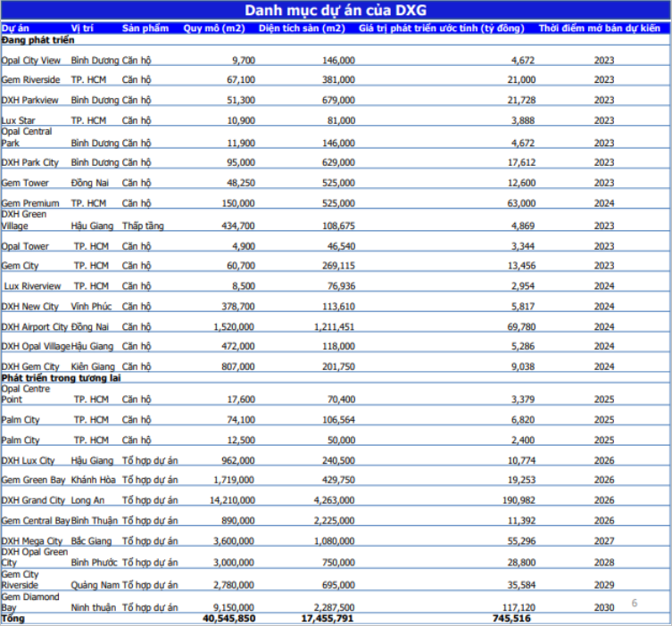The height and width of the screenshot is (626, 672).
Task: Click the 'Thời điểm mở bán dự kiến' header
Action: (603, 29)
